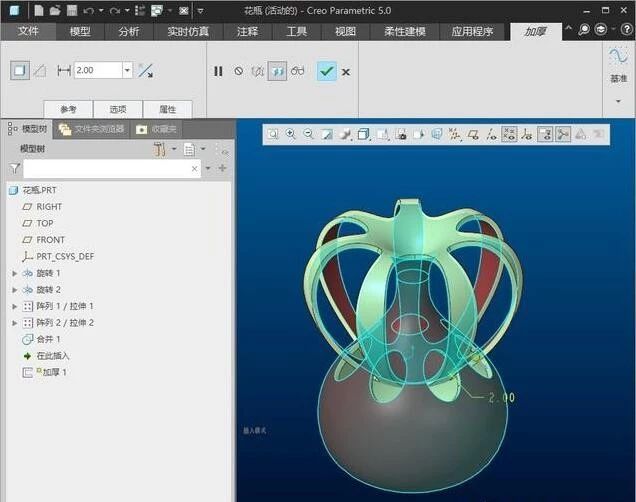Click refit view icon in graphics toolbar
This screenshot has width=636, height=502.
pos(272,134)
